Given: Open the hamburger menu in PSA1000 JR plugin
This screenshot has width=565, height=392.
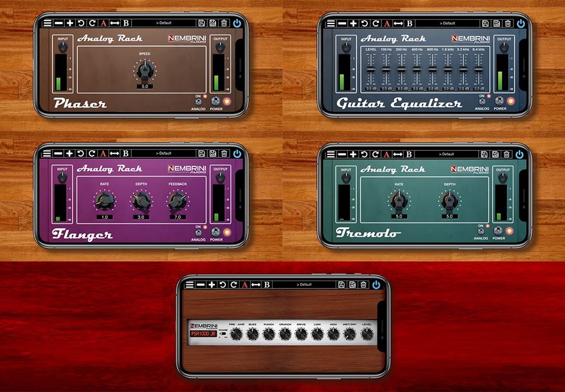Looking at the screenshot, I should click(x=190, y=285).
